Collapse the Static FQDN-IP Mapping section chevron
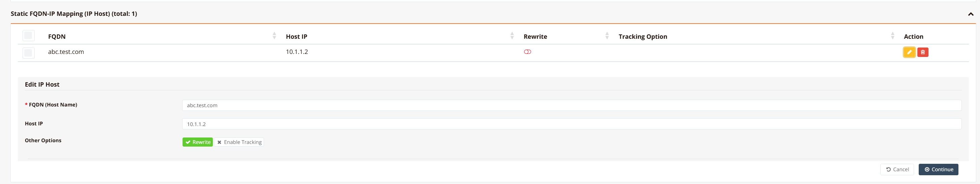Image resolution: width=980 pixels, height=184 pixels. coord(971,14)
